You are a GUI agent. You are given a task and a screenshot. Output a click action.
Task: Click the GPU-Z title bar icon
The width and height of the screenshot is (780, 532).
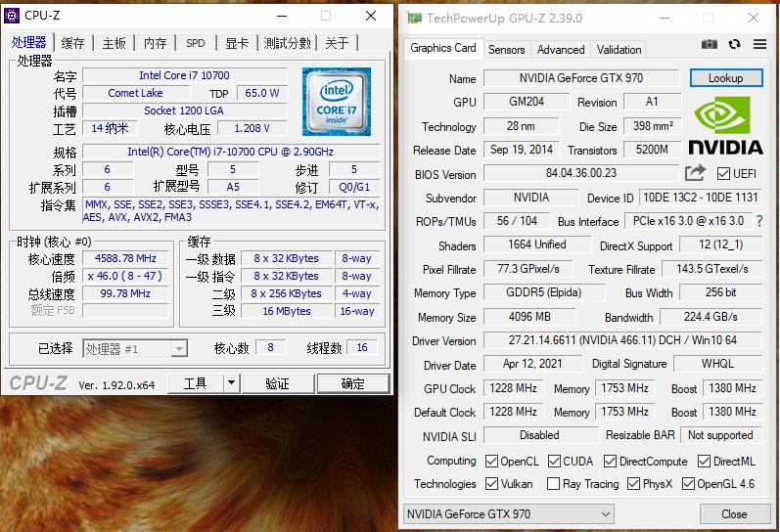pyautogui.click(x=414, y=18)
